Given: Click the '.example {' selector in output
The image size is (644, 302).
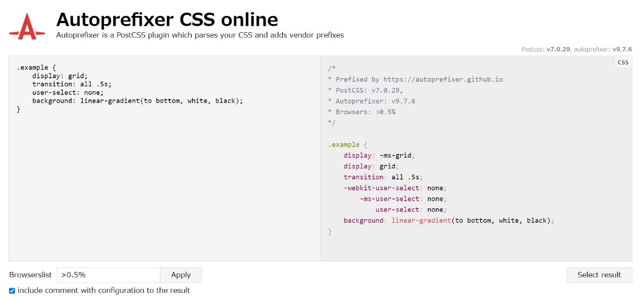Looking at the screenshot, I should [x=347, y=144].
